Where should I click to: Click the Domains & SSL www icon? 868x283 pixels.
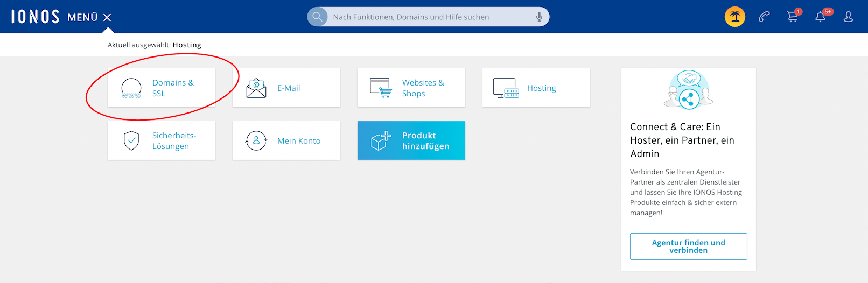(x=131, y=88)
